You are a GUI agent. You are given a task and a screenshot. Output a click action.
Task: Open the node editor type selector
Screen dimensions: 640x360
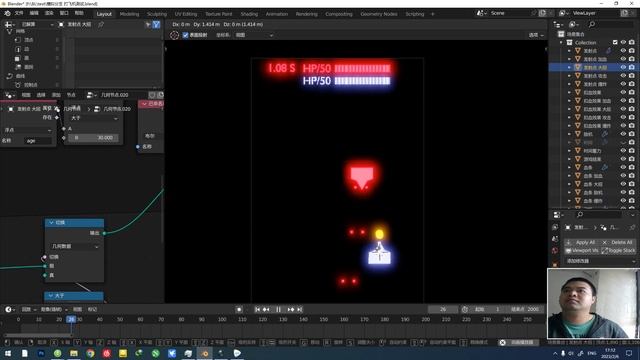pos(9,95)
